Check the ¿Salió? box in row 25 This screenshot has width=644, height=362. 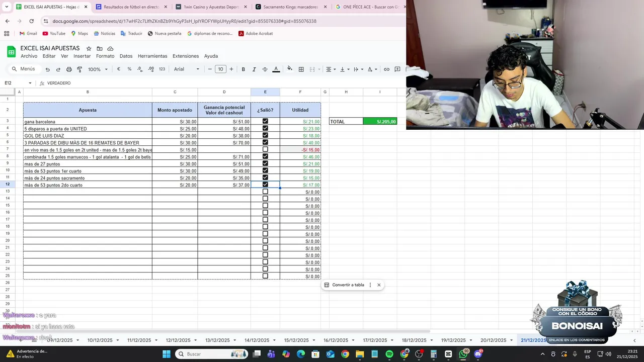point(265,276)
